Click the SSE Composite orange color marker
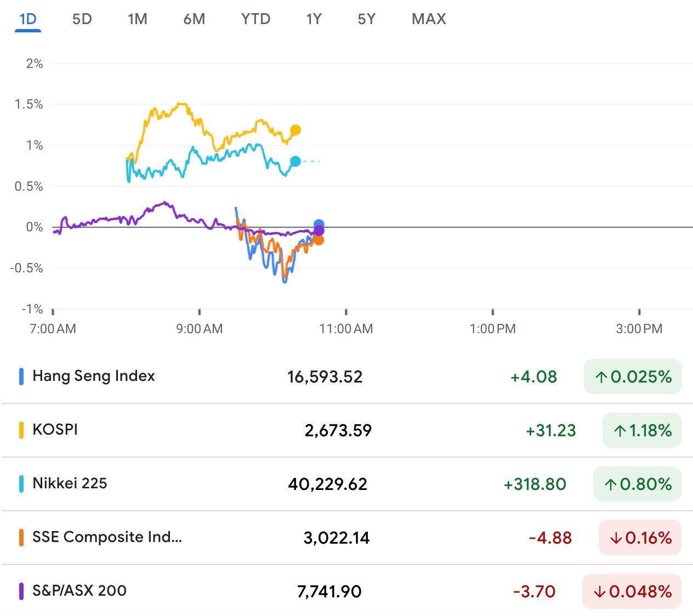Screen dimensions: 693x616 21,538
